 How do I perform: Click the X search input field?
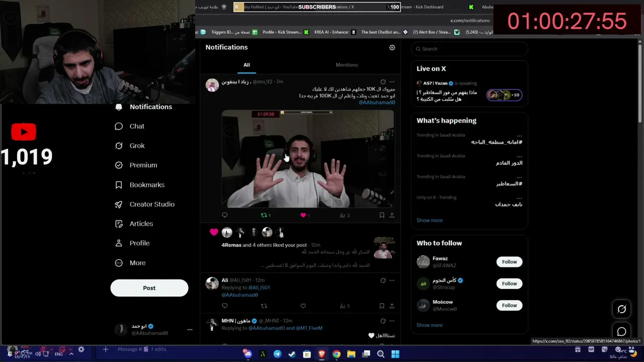(469, 49)
